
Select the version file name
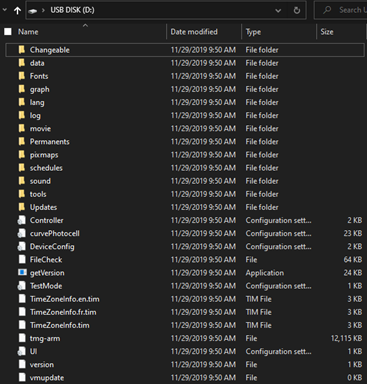click(x=42, y=364)
